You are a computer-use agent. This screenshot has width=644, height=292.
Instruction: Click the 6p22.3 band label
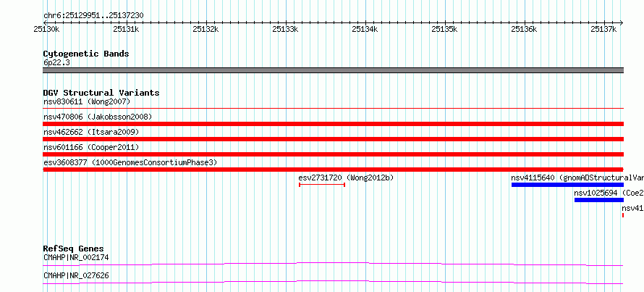click(x=56, y=63)
